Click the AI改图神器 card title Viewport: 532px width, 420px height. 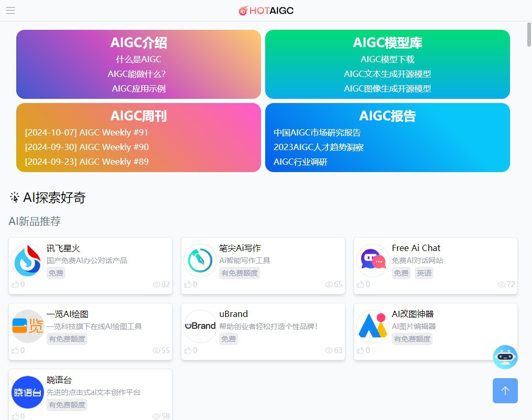click(x=413, y=314)
